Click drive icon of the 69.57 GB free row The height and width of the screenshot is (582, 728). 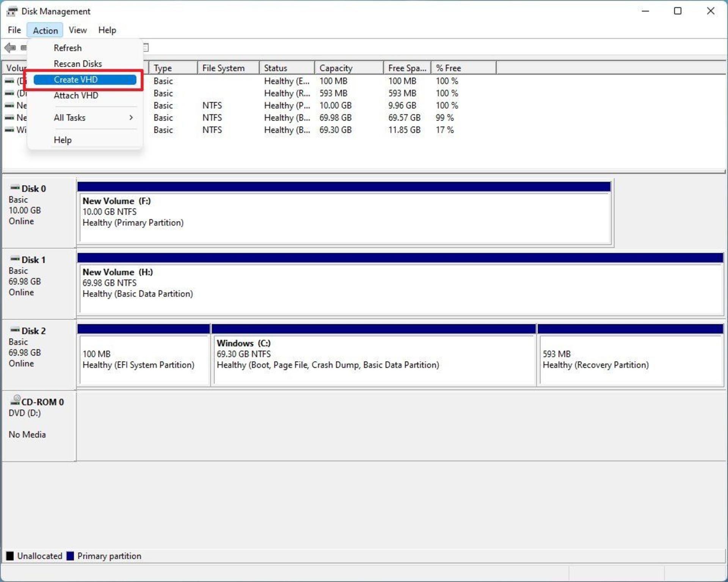coord(9,118)
